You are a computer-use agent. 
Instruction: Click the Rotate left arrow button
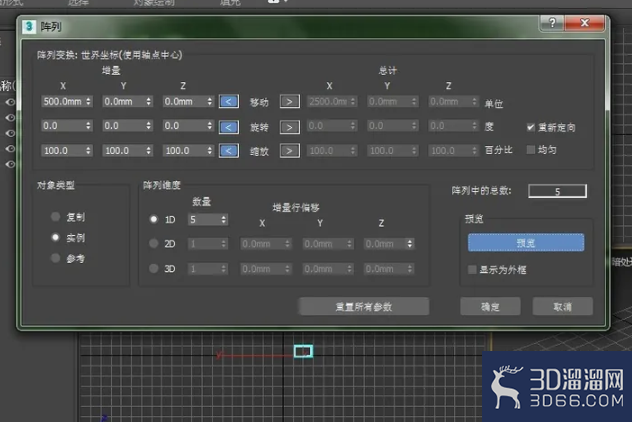coord(229,127)
